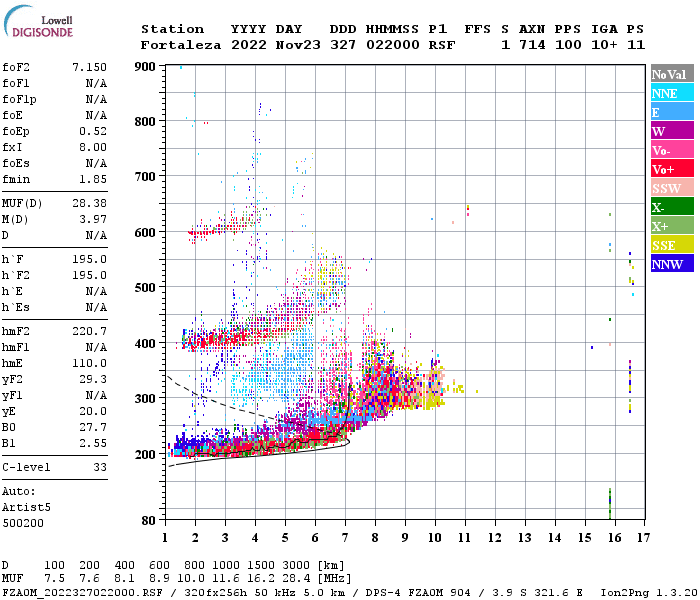The height and width of the screenshot is (600, 700).
Task: Select the W purple legend swatch
Action: [672, 131]
